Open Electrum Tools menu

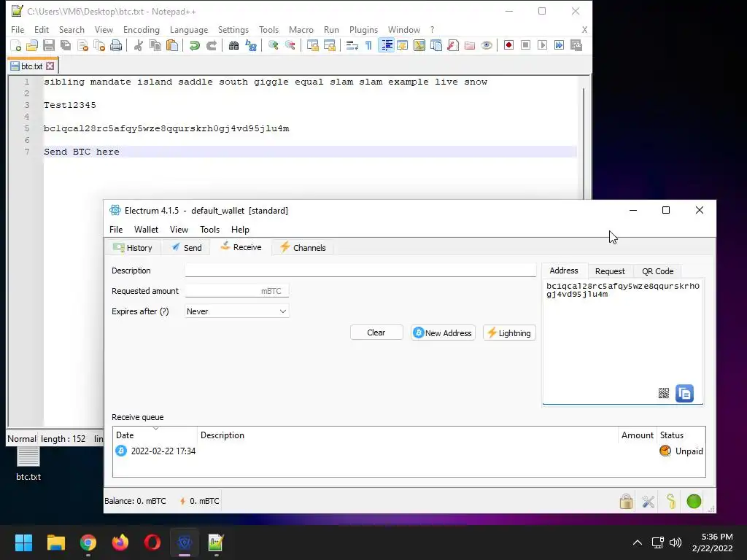209,230
